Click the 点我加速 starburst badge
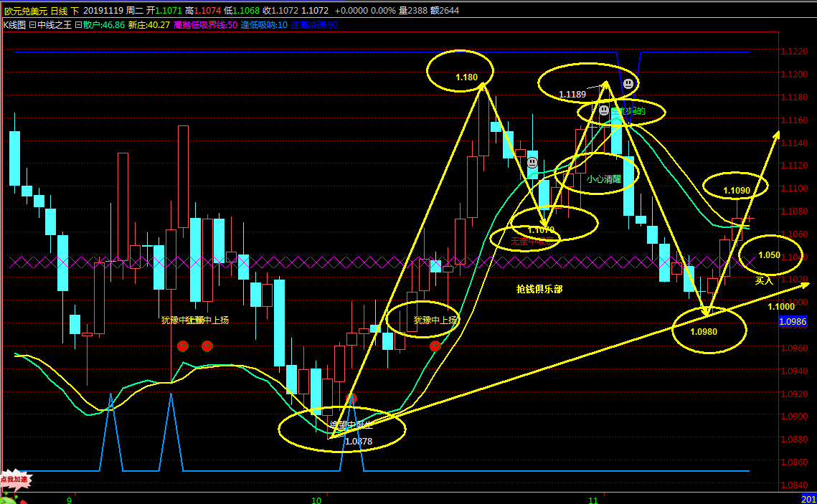Viewport: 817px width, 504px height. (15, 480)
